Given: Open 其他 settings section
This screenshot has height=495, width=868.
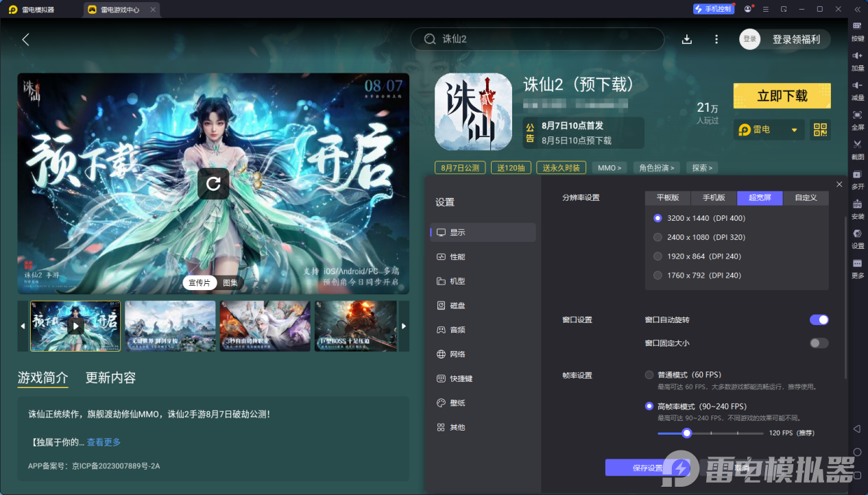Looking at the screenshot, I should [x=483, y=427].
